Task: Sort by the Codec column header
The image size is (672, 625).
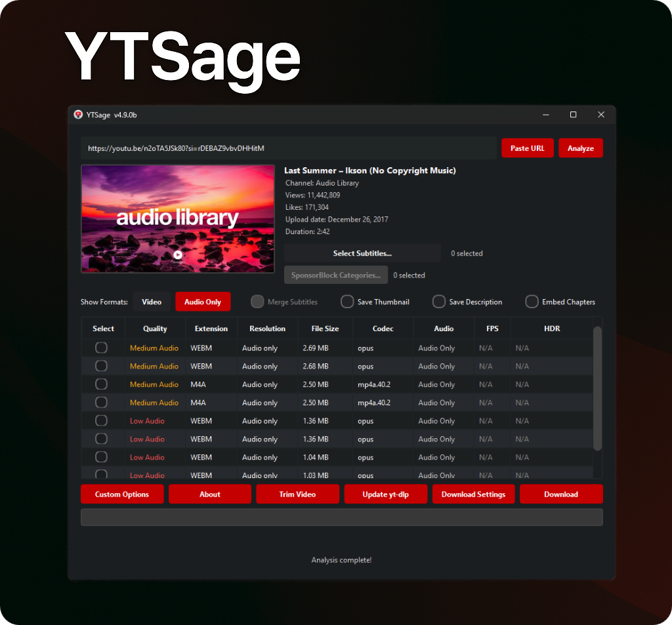Action: (383, 329)
